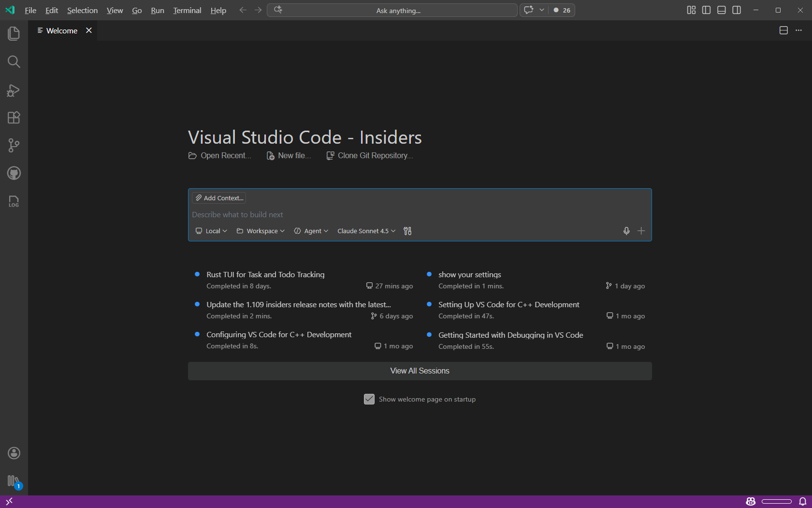
Task: Open the Workspace scope dropdown
Action: pyautogui.click(x=260, y=231)
